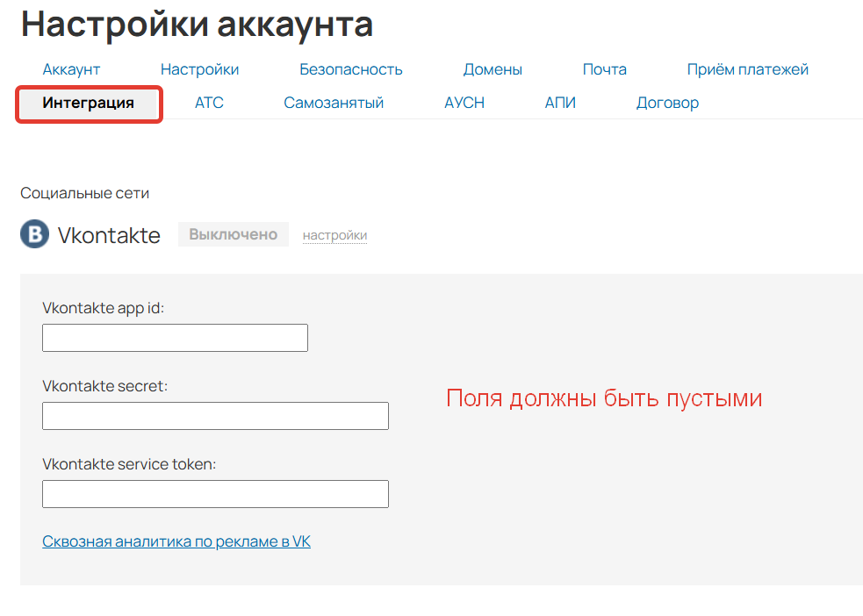The width and height of the screenshot is (863, 616).
Task: Open the Почта tab
Action: tap(604, 68)
